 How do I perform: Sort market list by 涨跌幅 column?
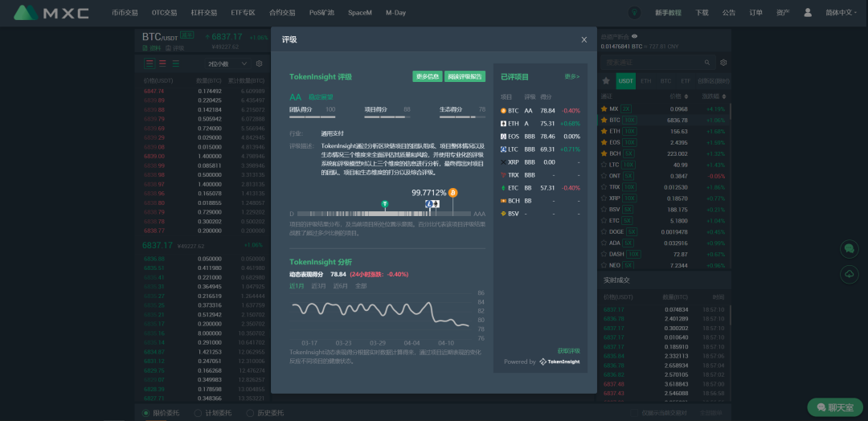[x=714, y=96]
